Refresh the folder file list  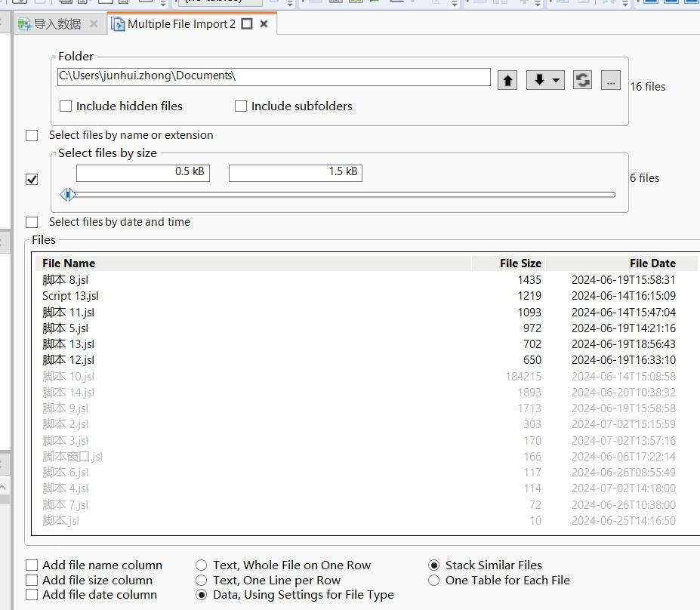click(582, 80)
